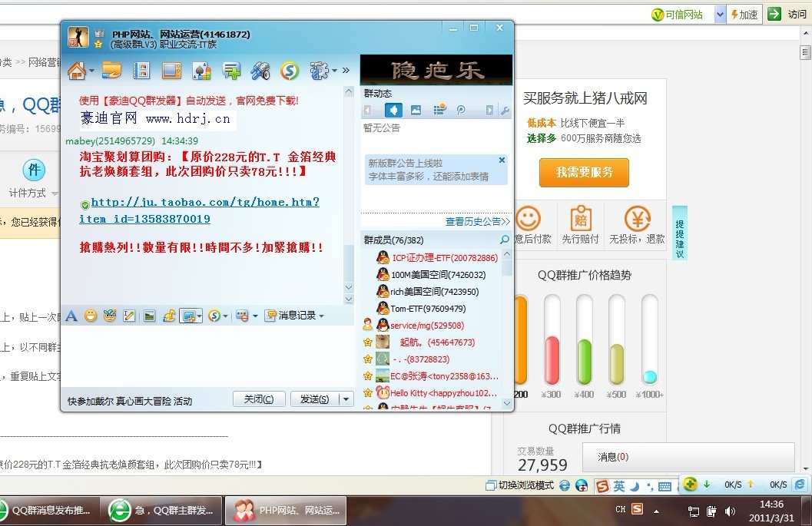Screen dimensions: 812x526
Task: Select the group activity list tab in 群动态
Action: [439, 110]
